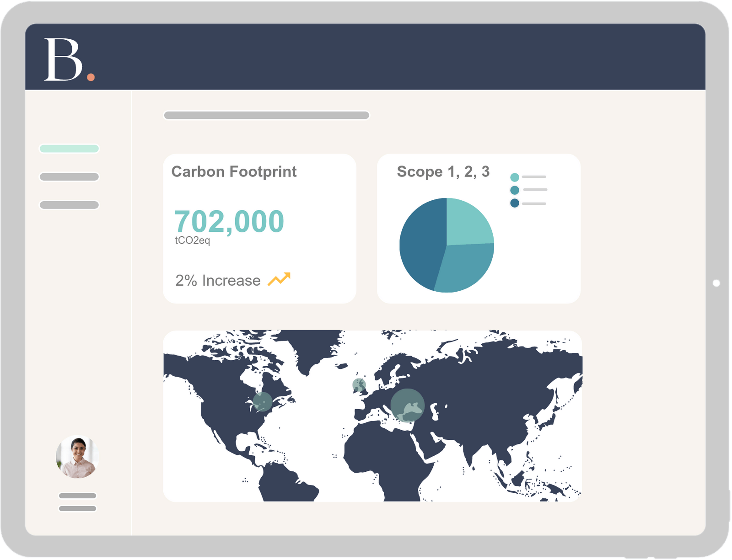
Task: Click the map marker over North America
Action: coord(262,403)
